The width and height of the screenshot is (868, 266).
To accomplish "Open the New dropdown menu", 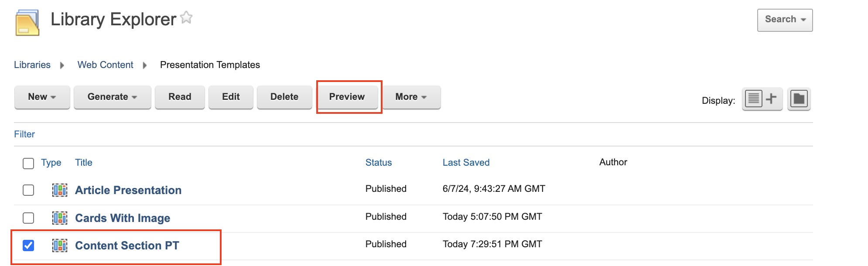I will [42, 97].
